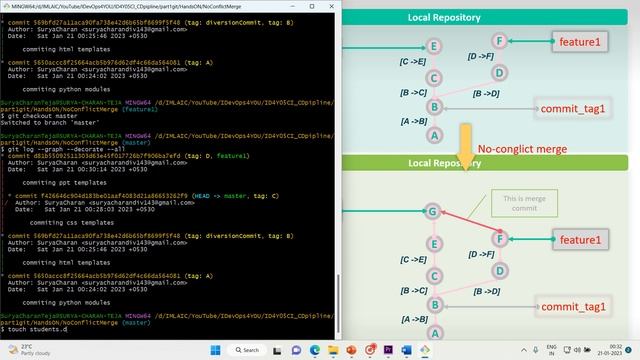Screen dimensions: 640x360
Task: Click commit node F next to merge node G
Action: click(x=500, y=239)
